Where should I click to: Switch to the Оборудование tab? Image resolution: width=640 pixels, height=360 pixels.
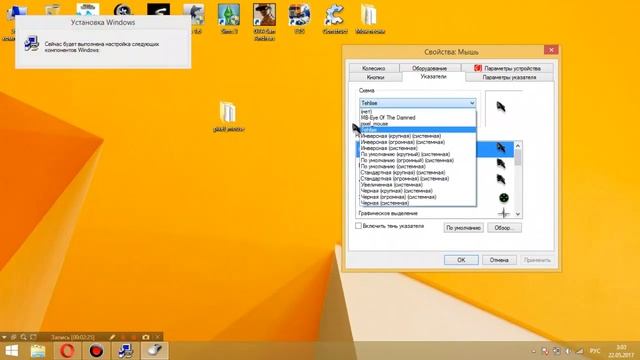coord(429,68)
